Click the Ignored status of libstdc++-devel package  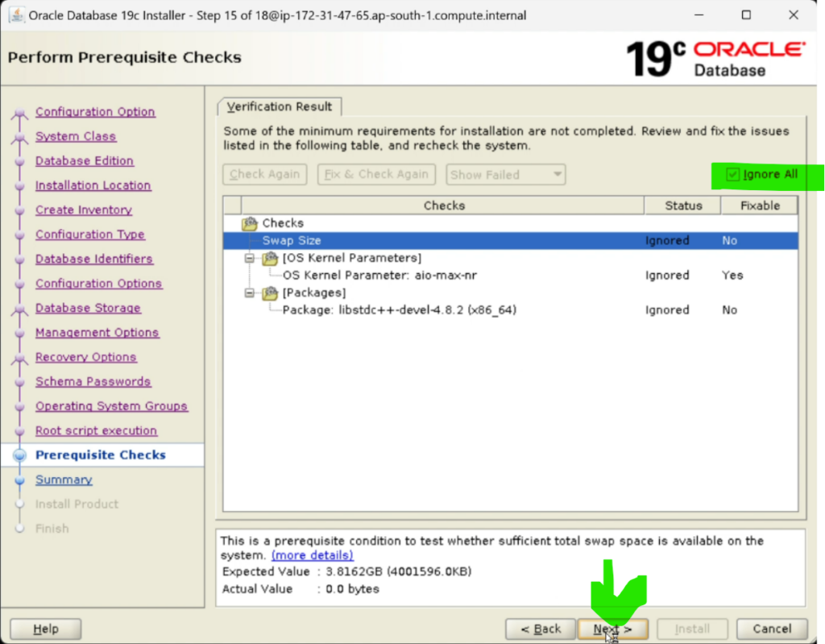pyautogui.click(x=667, y=310)
